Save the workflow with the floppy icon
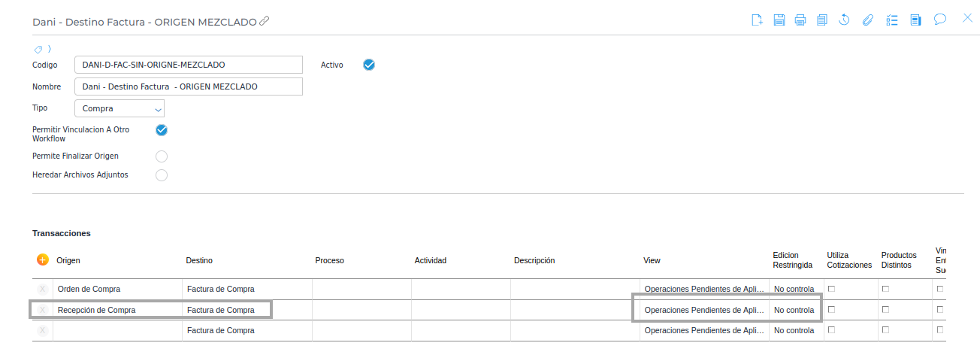This screenshot has width=980, height=349. (779, 20)
